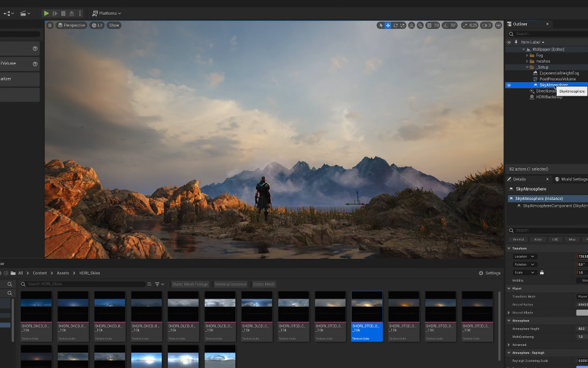
Task: Click the viewport layout maximize icon
Action: coord(498,25)
